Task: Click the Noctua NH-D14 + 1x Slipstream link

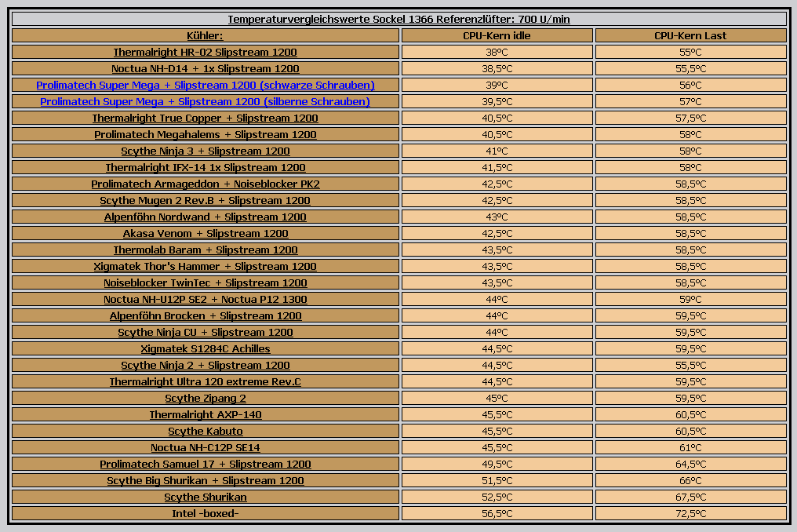Action: (205, 68)
